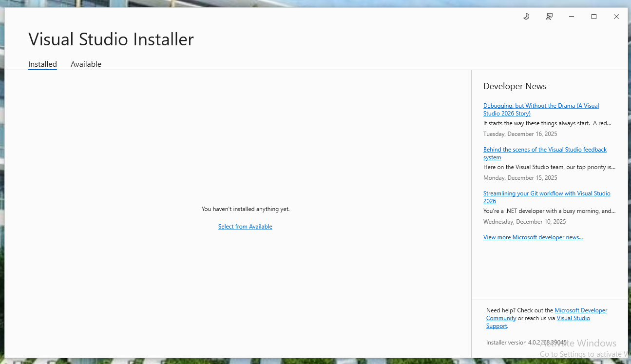Toggle the dark theme moon icon
This screenshot has width=631, height=364.
pyautogui.click(x=526, y=17)
